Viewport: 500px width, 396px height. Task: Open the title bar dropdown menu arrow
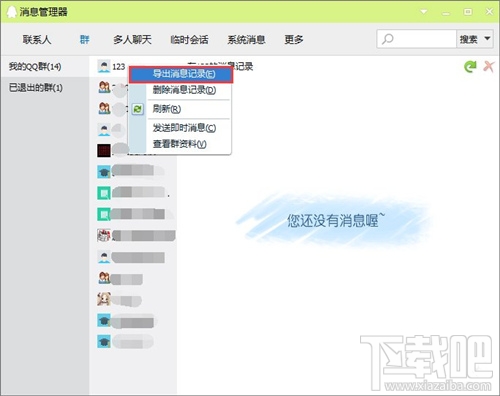click(424, 12)
